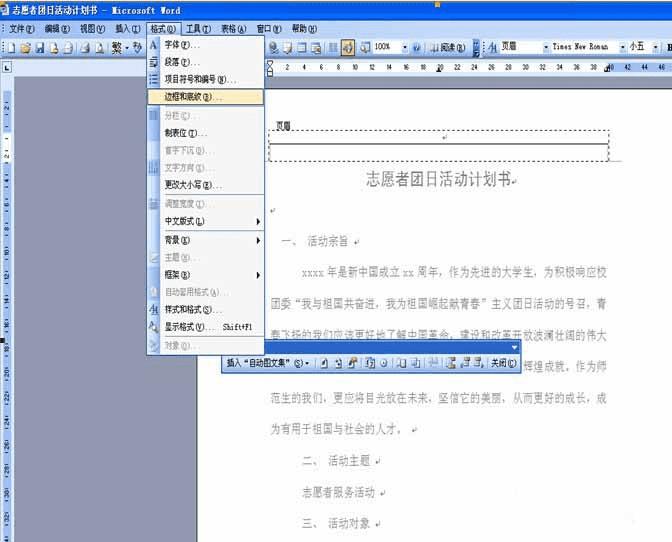672x542 pixels.
Task: Open the 小五 font size dropdown arrow
Action: pyautogui.click(x=655, y=48)
